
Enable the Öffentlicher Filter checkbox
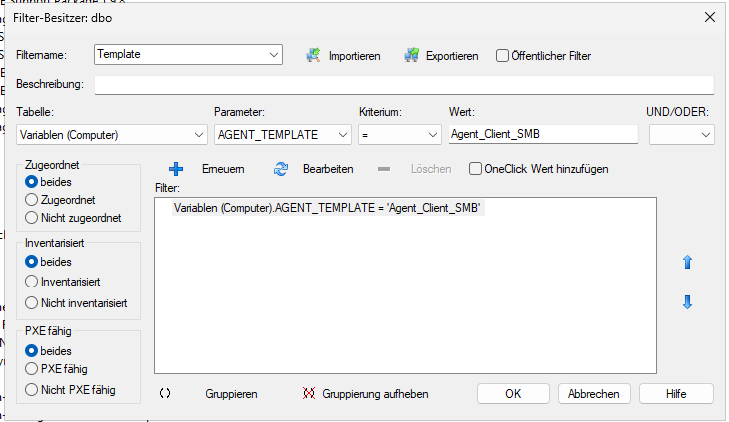(503, 56)
